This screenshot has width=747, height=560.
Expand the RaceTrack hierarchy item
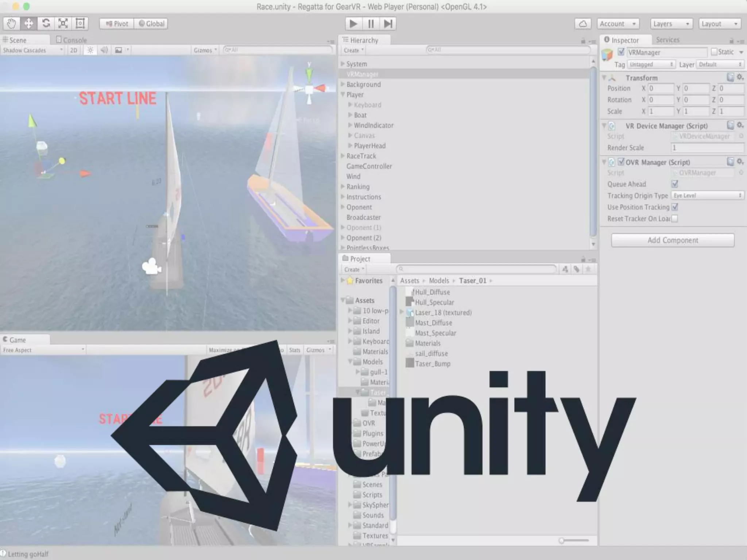coord(343,156)
